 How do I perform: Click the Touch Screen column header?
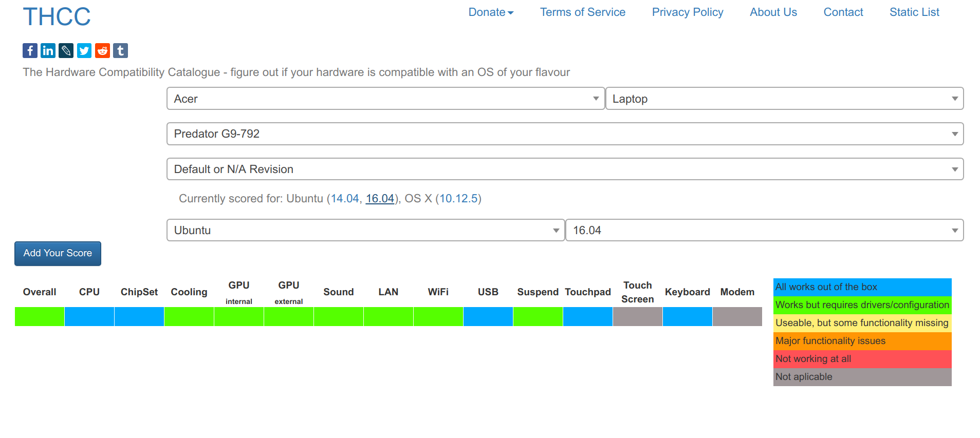pyautogui.click(x=638, y=292)
